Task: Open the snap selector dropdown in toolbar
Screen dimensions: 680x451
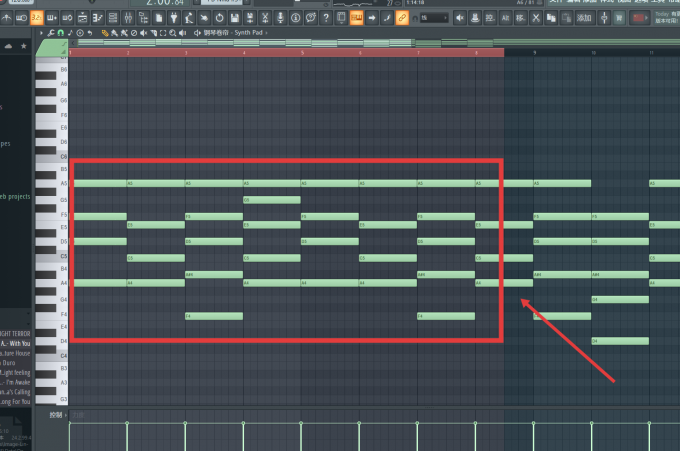Action: pyautogui.click(x=434, y=18)
